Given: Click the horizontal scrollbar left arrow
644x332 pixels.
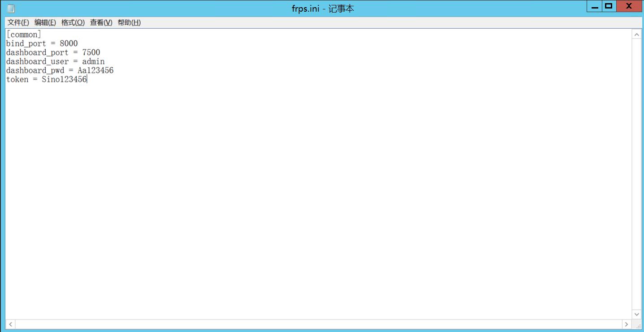Looking at the screenshot, I should tap(10, 324).
